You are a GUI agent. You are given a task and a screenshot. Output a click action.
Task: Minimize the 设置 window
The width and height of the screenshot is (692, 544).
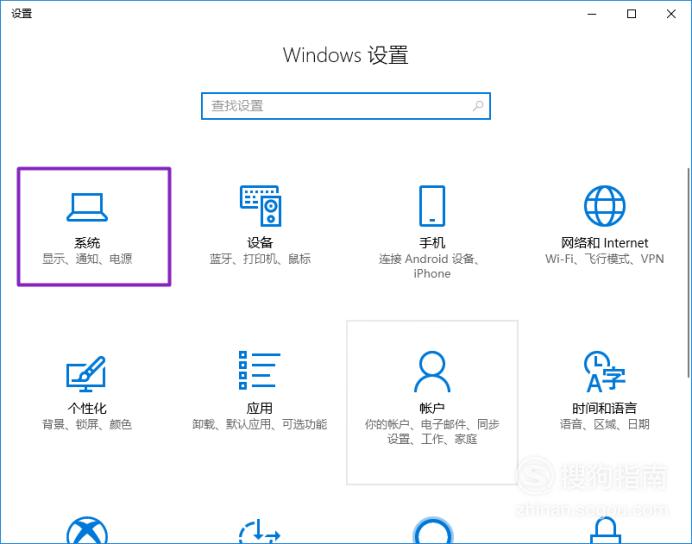(x=592, y=14)
